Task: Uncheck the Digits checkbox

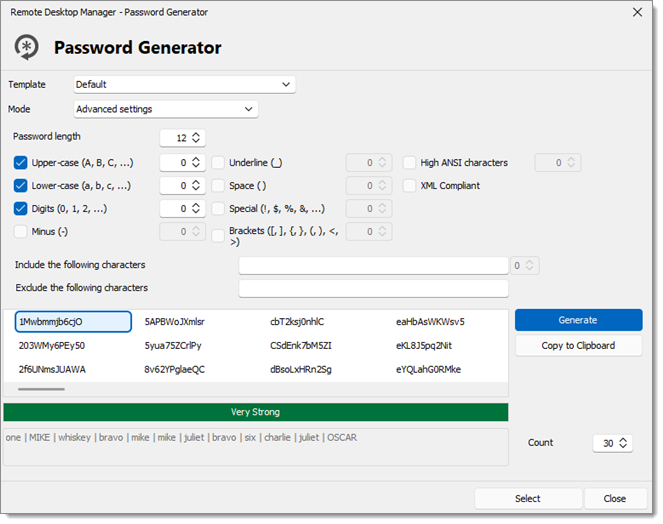Action: tap(20, 209)
